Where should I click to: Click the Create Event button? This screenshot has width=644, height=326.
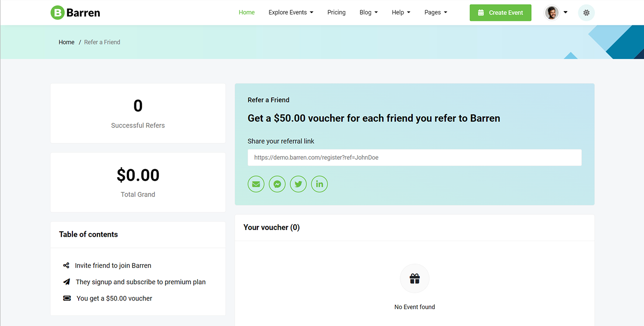pos(501,13)
